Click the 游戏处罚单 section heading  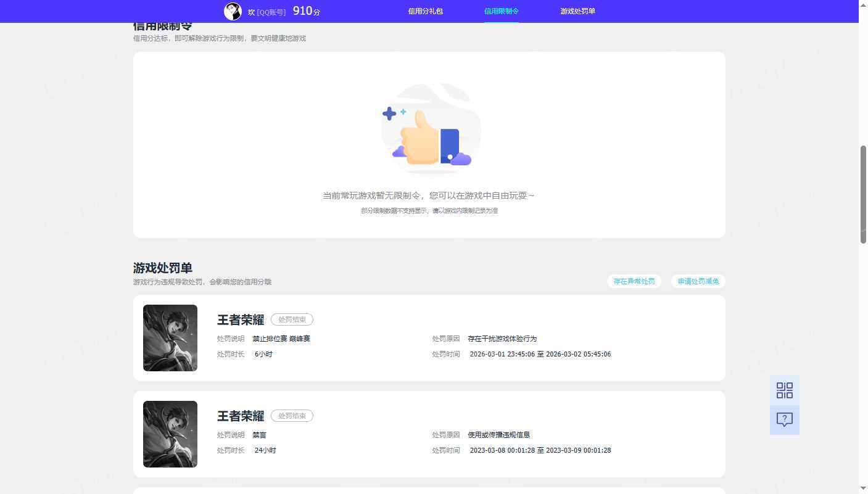pos(163,268)
